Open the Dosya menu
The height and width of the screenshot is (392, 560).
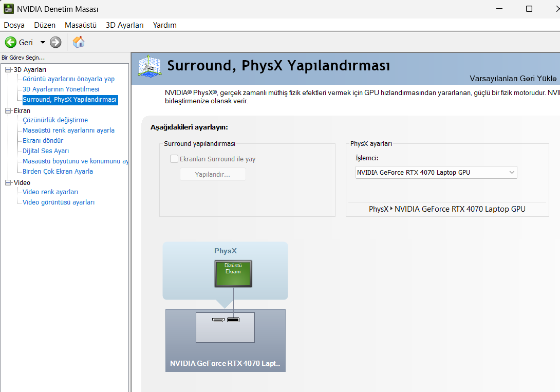pyautogui.click(x=14, y=25)
